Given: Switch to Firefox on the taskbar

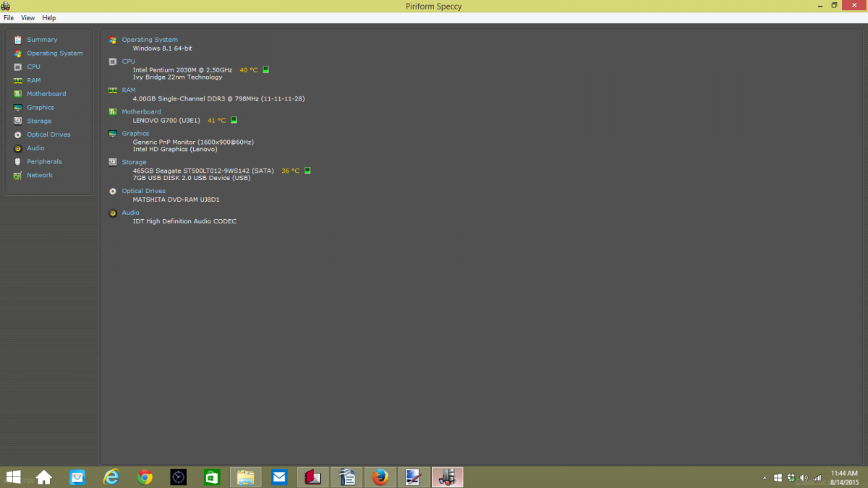Looking at the screenshot, I should [x=380, y=477].
